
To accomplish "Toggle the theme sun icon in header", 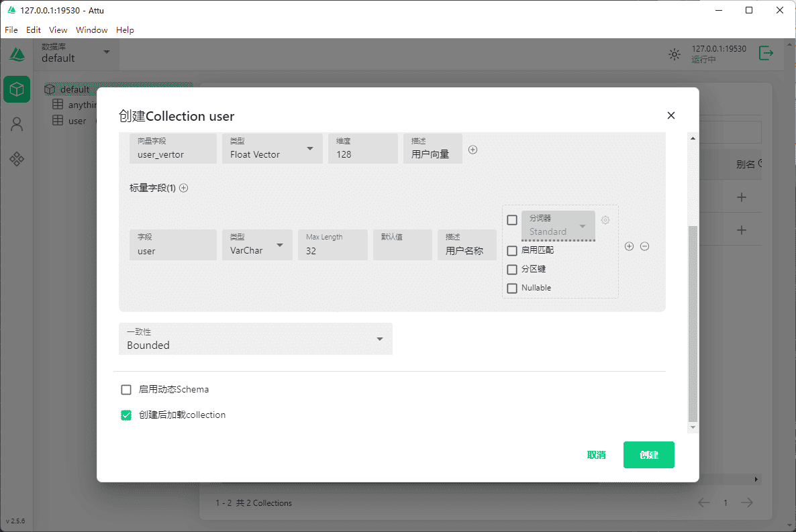I will pyautogui.click(x=674, y=54).
